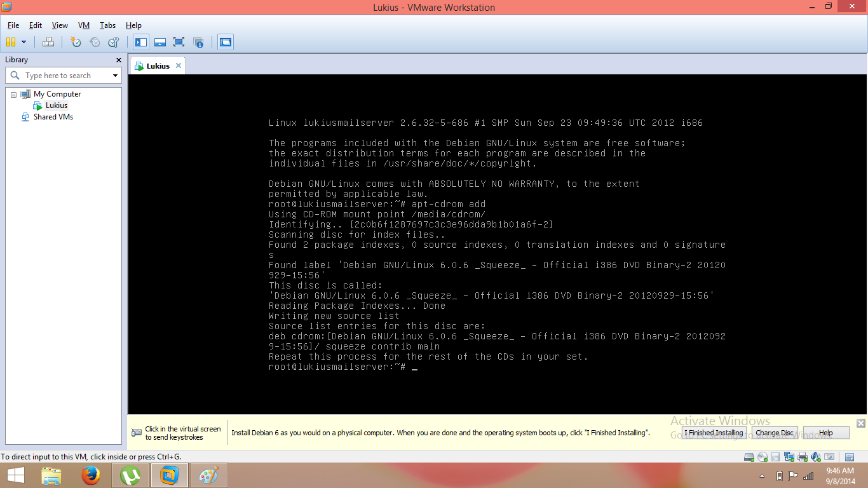This screenshot has height=488, width=868.
Task: Open uTorrent from the taskbar
Action: pos(130,475)
